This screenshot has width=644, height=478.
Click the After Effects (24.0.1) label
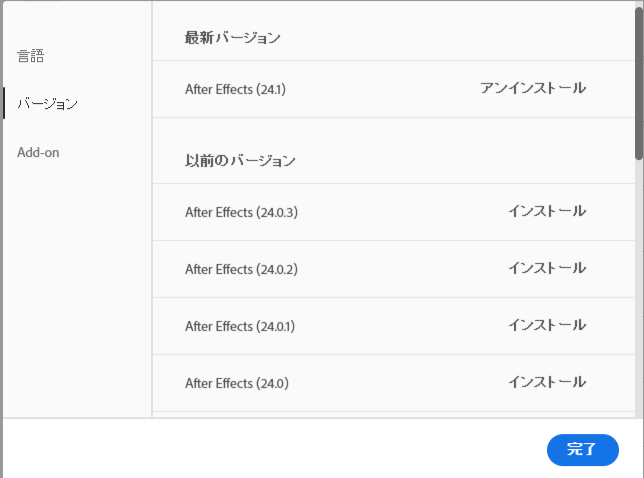[241, 326]
